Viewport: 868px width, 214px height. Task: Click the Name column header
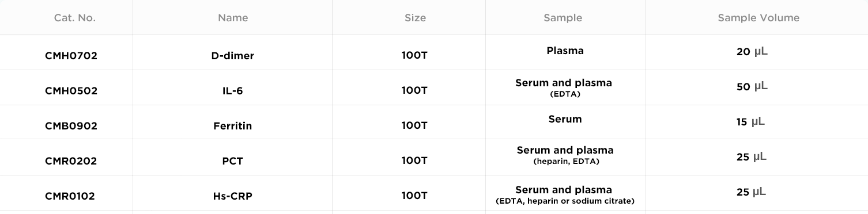click(x=233, y=18)
